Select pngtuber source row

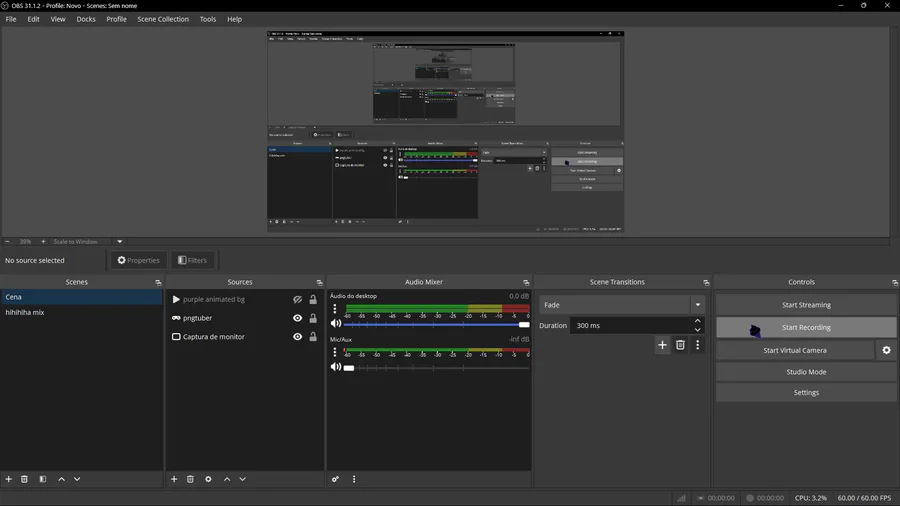pos(245,318)
